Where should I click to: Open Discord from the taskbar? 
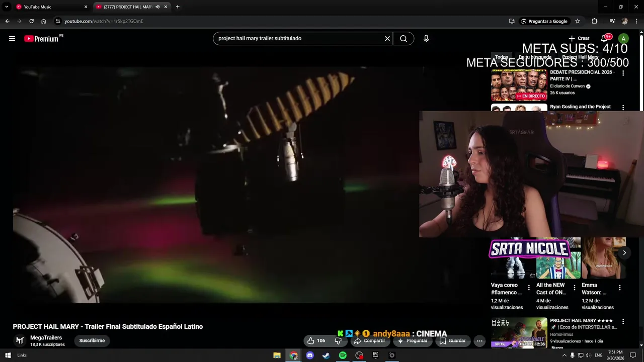coord(310,355)
